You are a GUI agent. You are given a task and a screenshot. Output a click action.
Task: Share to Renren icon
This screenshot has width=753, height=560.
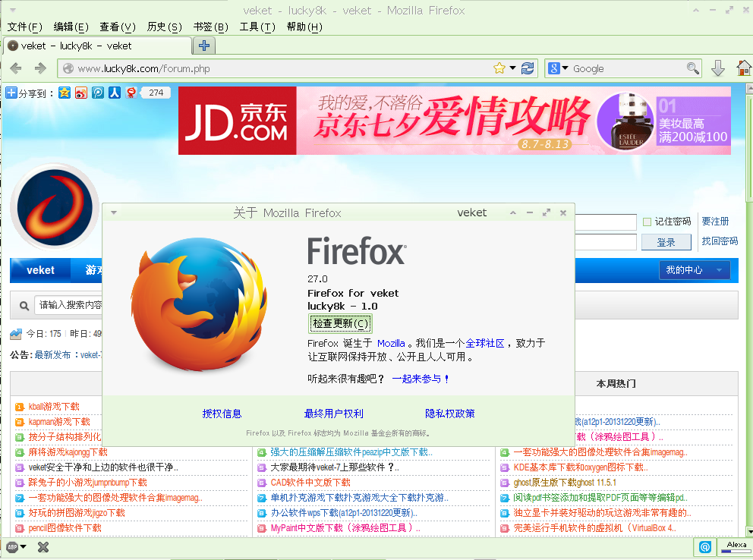tap(115, 93)
